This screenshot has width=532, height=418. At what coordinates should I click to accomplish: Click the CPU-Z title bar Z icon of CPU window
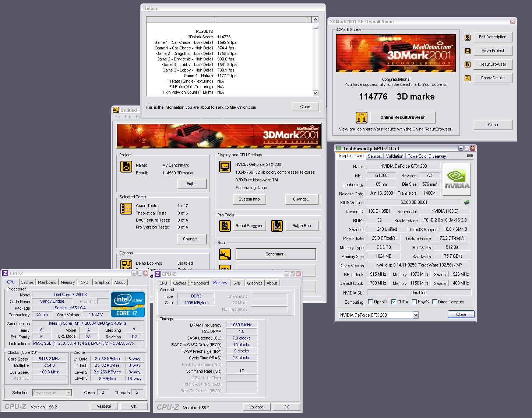point(5,273)
